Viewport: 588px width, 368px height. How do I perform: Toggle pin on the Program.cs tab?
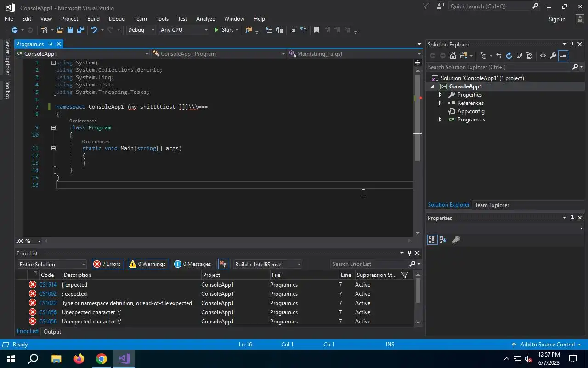point(51,44)
